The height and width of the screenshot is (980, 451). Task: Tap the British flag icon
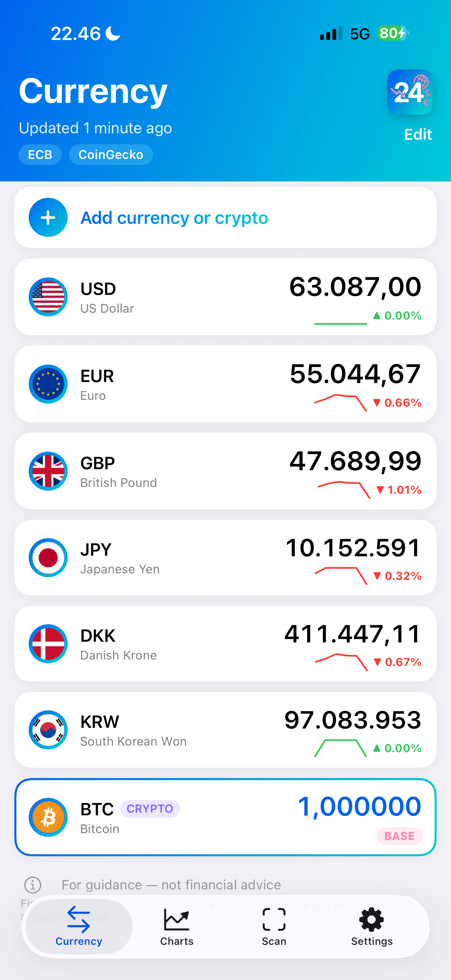point(48,471)
